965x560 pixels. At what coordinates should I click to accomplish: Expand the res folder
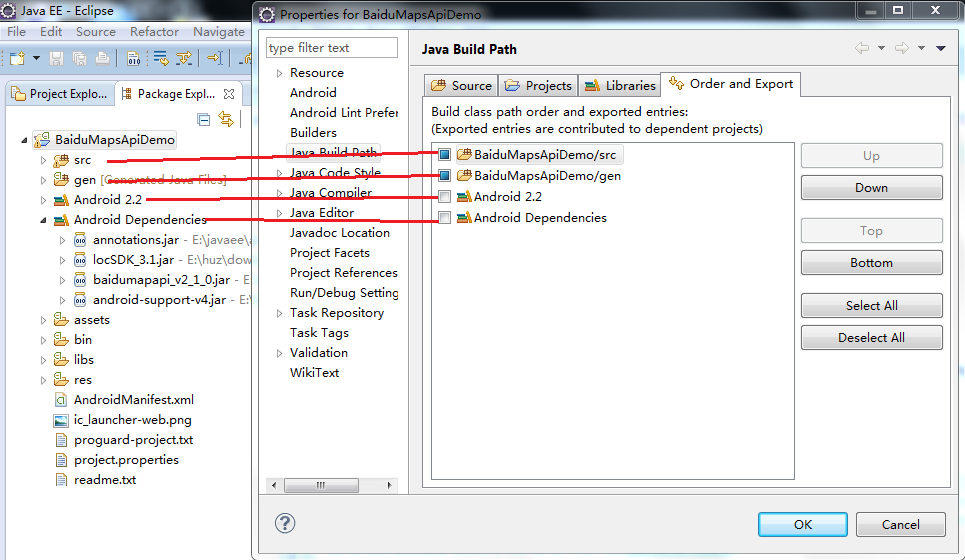[x=43, y=380]
